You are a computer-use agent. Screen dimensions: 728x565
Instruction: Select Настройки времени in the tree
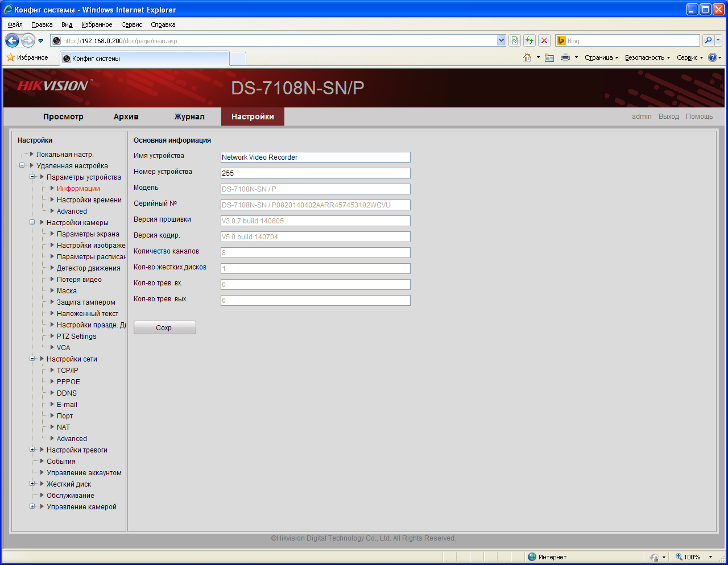tap(89, 200)
